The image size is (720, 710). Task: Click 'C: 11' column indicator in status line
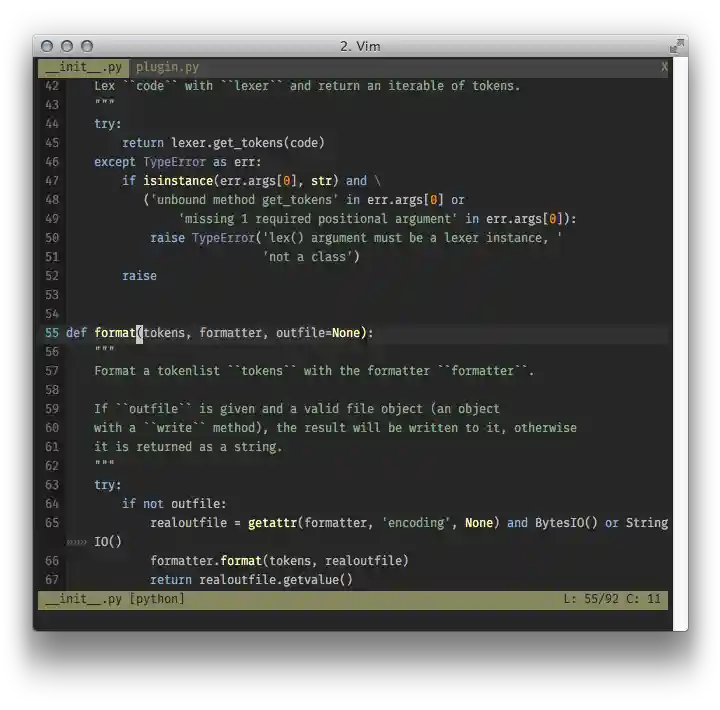tap(643, 599)
